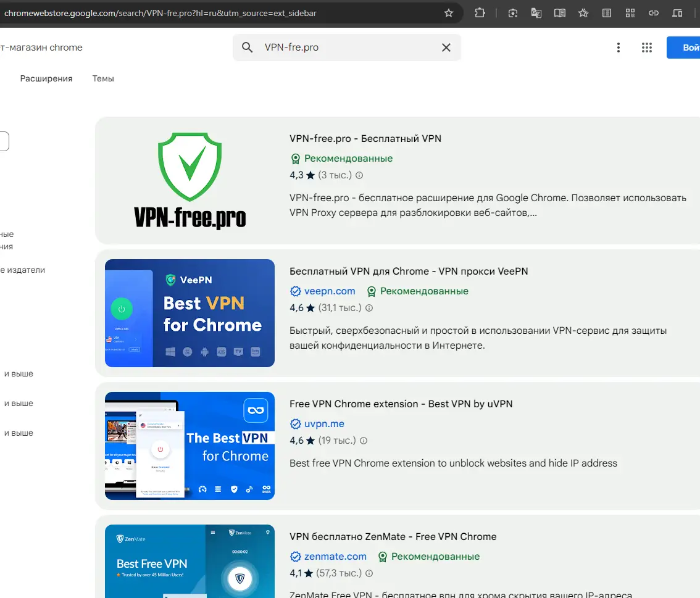Click verified badge beside uvpn.me
The width and height of the screenshot is (700, 598).
296,424
